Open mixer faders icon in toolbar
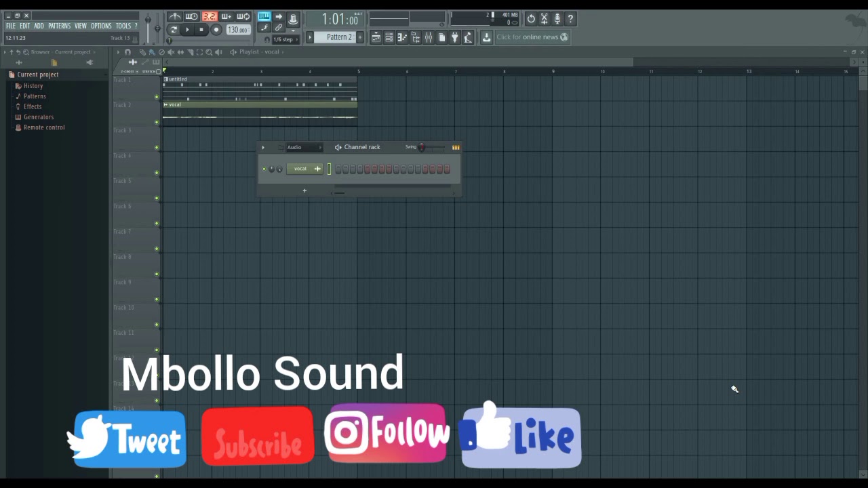Viewport: 868px width, 488px height. click(x=429, y=37)
